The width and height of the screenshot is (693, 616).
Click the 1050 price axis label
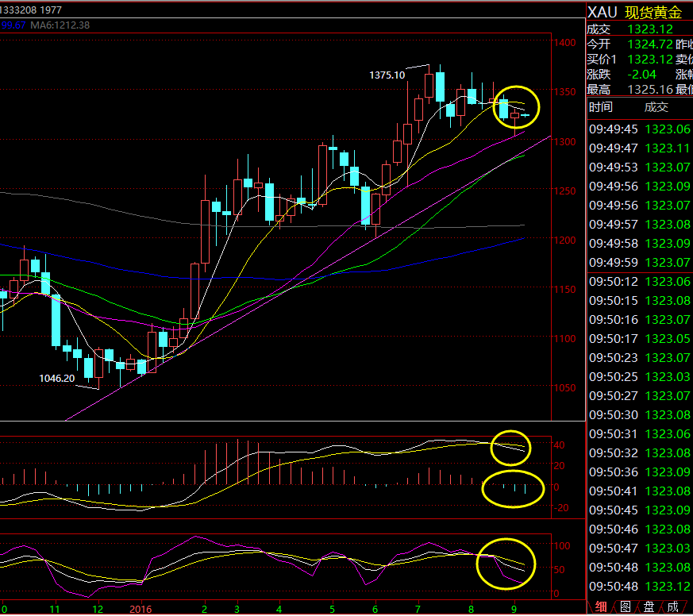[x=565, y=388]
